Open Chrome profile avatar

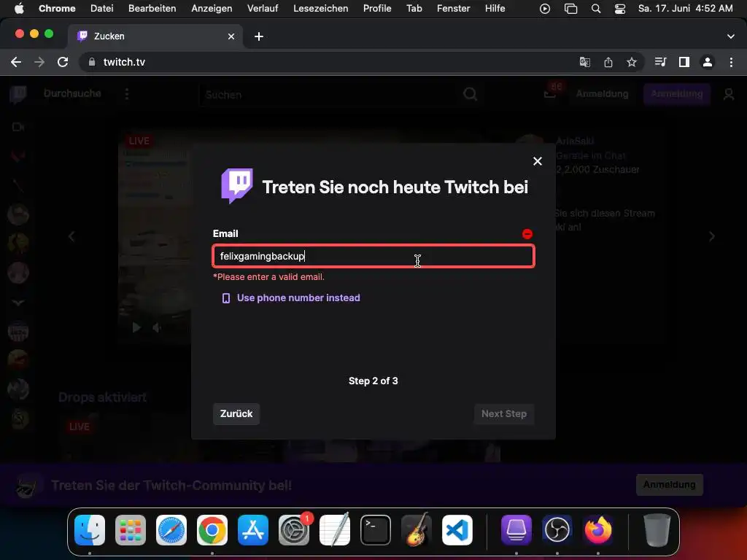pyautogui.click(x=708, y=62)
